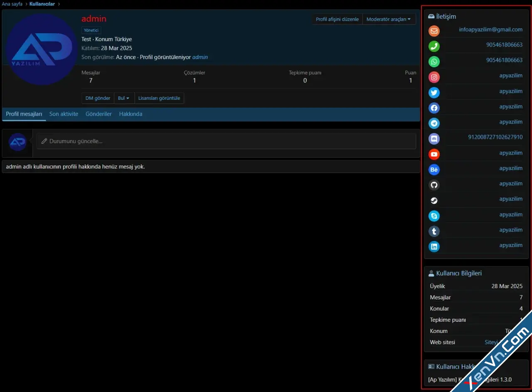Open the Tumblr icon in İletişim
Screen dimensions: 532x392
(x=434, y=231)
